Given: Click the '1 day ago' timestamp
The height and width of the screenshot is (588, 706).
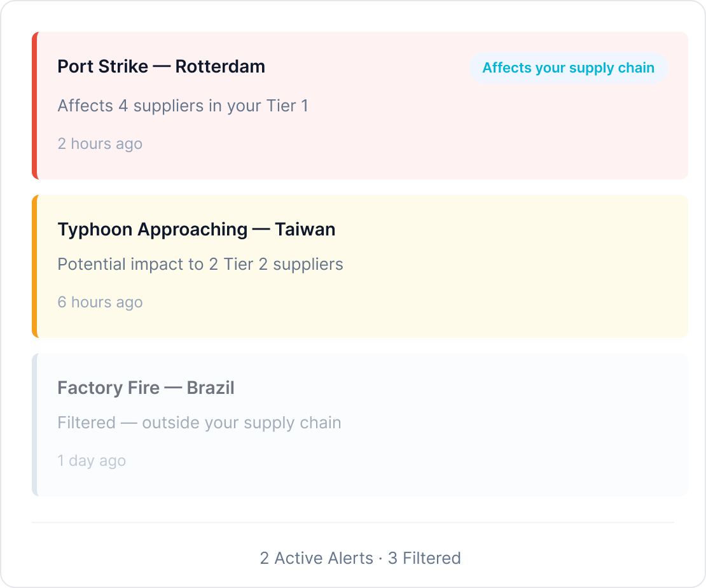Looking at the screenshot, I should (x=92, y=461).
